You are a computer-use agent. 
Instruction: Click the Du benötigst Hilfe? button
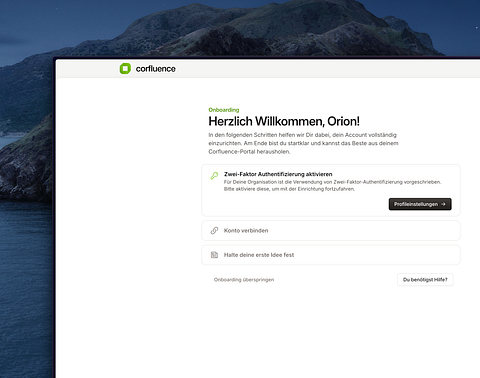point(425,280)
